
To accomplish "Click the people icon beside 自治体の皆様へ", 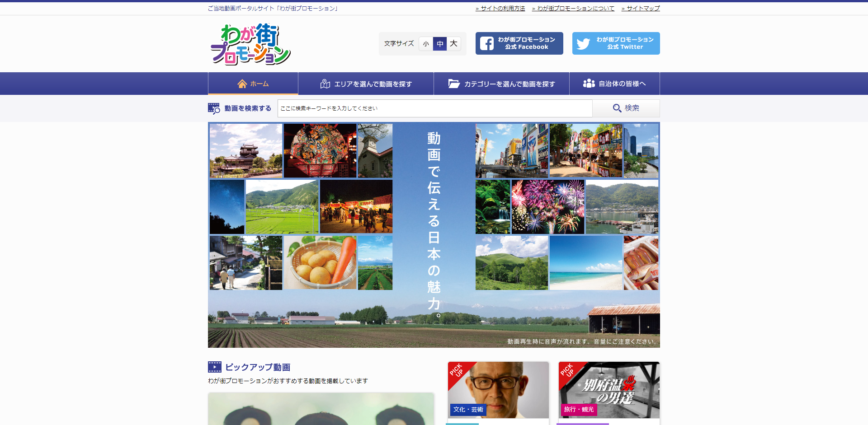I will [589, 83].
